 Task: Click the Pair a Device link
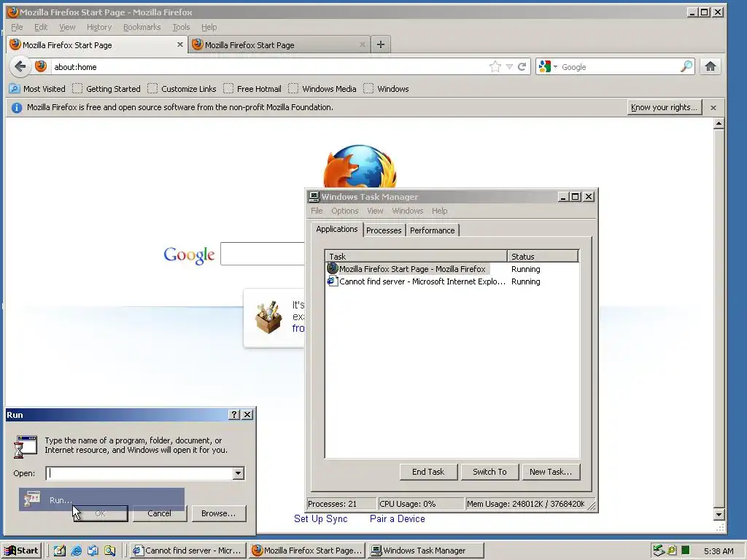click(398, 518)
